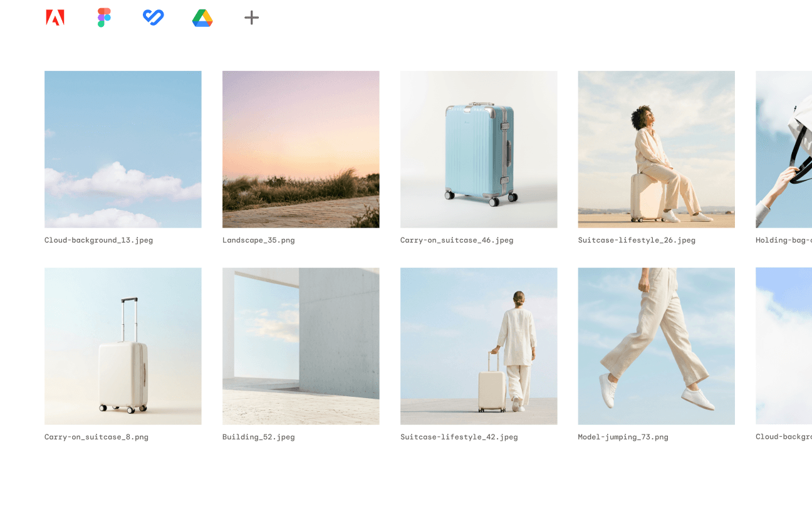The width and height of the screenshot is (812, 514).
Task: Select Model-jumping_73.png image
Action: coord(656,345)
